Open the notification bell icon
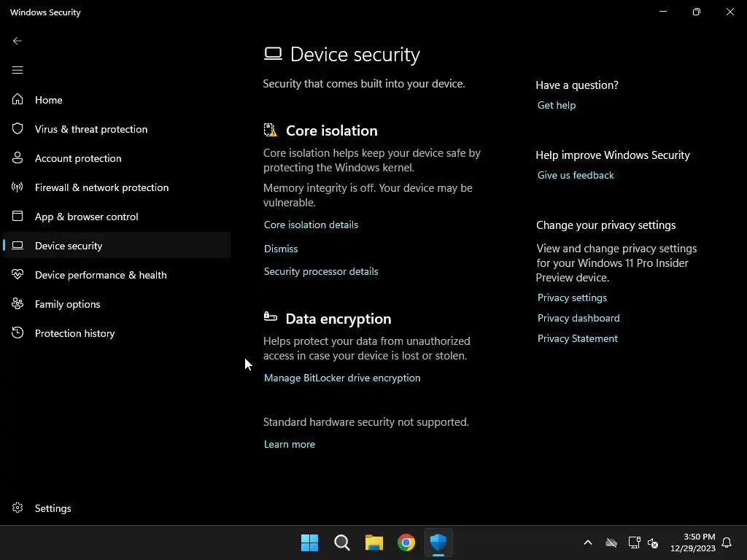This screenshot has width=747, height=560. tap(727, 542)
